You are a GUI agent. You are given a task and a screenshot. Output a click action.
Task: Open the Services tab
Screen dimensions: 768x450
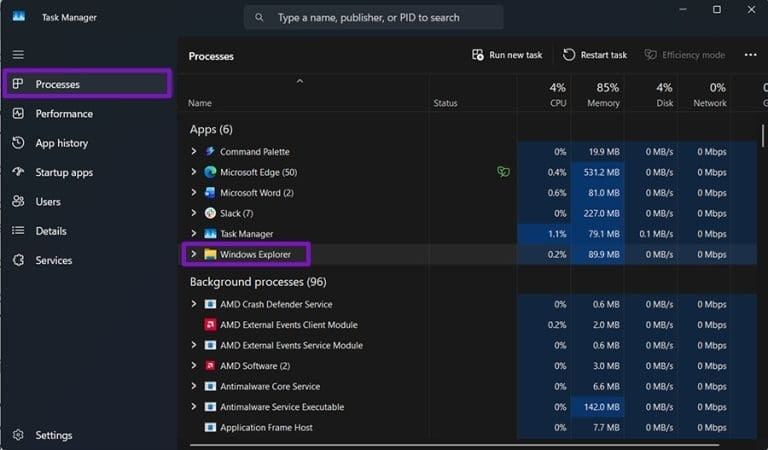pos(88,260)
